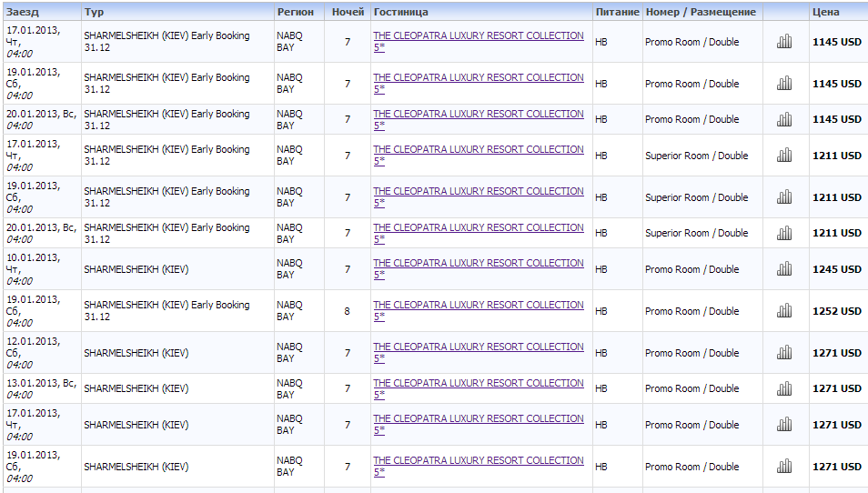Follow the hotel link in the 12.01.2013 row
Screen dimensions: 868x493
(x=478, y=347)
